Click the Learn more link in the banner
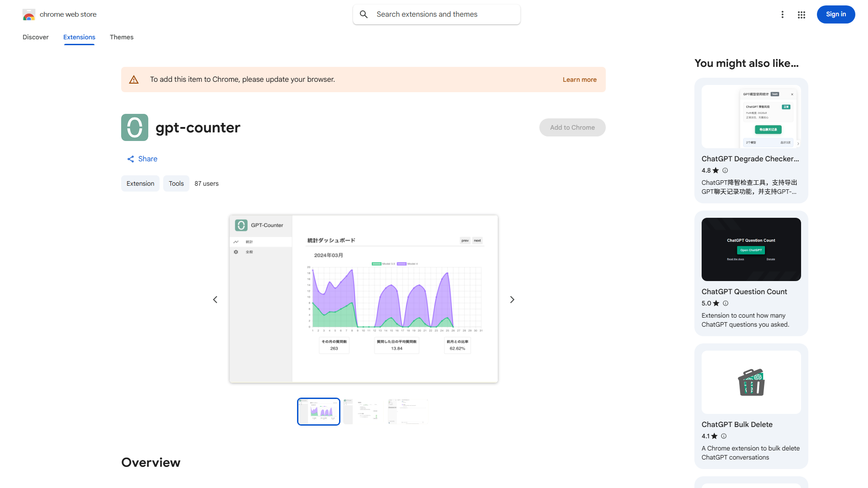This screenshot has width=868, height=488. coord(580,79)
